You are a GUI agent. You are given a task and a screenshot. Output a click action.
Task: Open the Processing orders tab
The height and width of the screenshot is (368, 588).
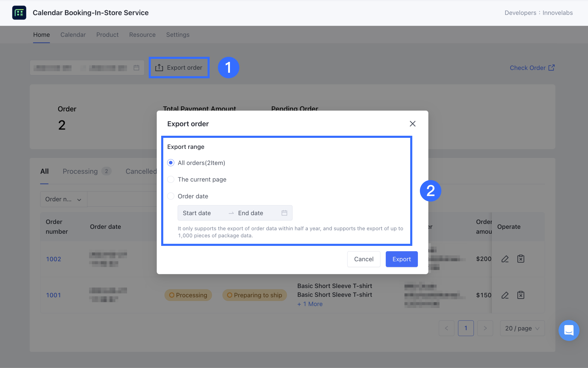pos(80,171)
